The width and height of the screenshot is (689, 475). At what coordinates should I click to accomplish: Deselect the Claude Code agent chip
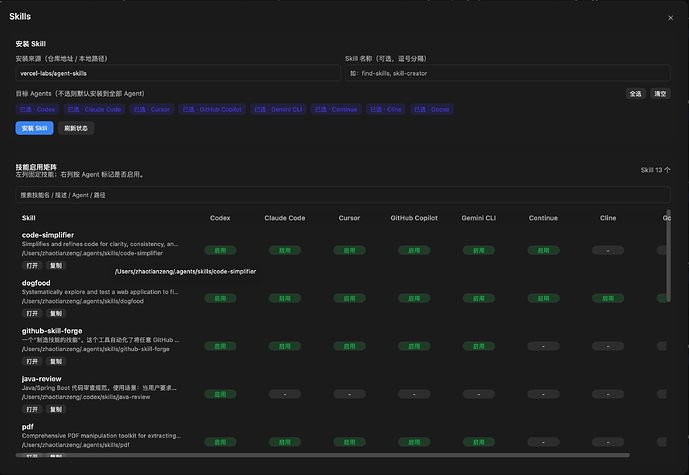coord(94,109)
